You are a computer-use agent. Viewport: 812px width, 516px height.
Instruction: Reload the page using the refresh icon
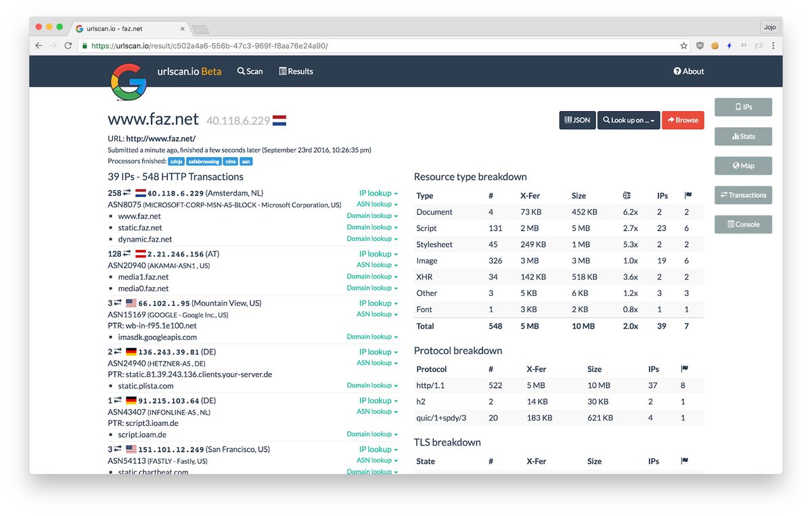tap(70, 45)
